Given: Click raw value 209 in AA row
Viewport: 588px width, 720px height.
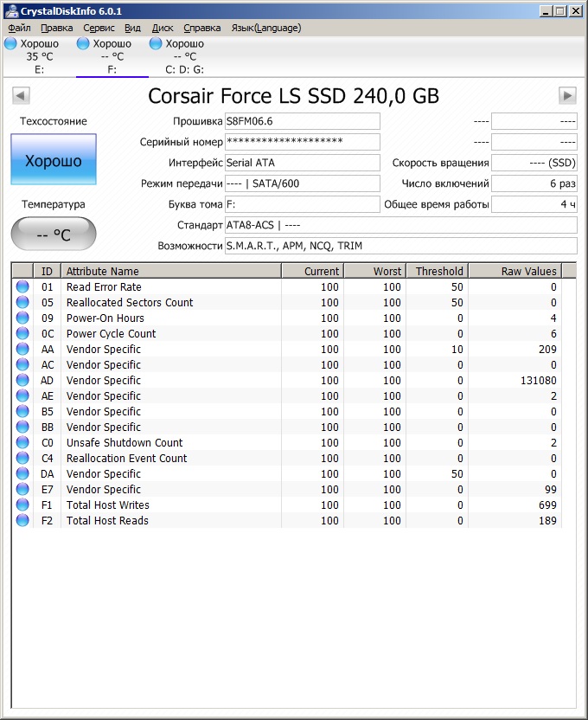Looking at the screenshot, I should click(x=547, y=350).
